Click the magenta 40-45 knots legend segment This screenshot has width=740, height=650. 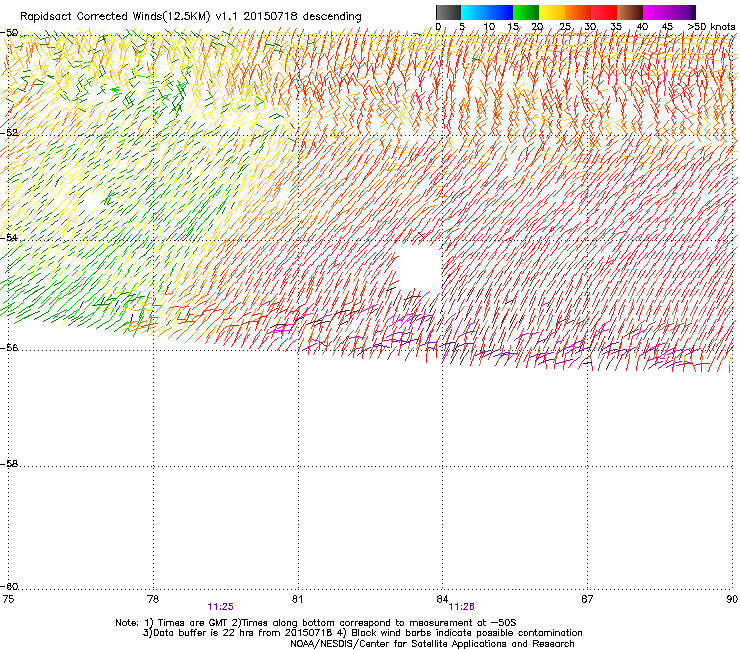click(x=656, y=12)
